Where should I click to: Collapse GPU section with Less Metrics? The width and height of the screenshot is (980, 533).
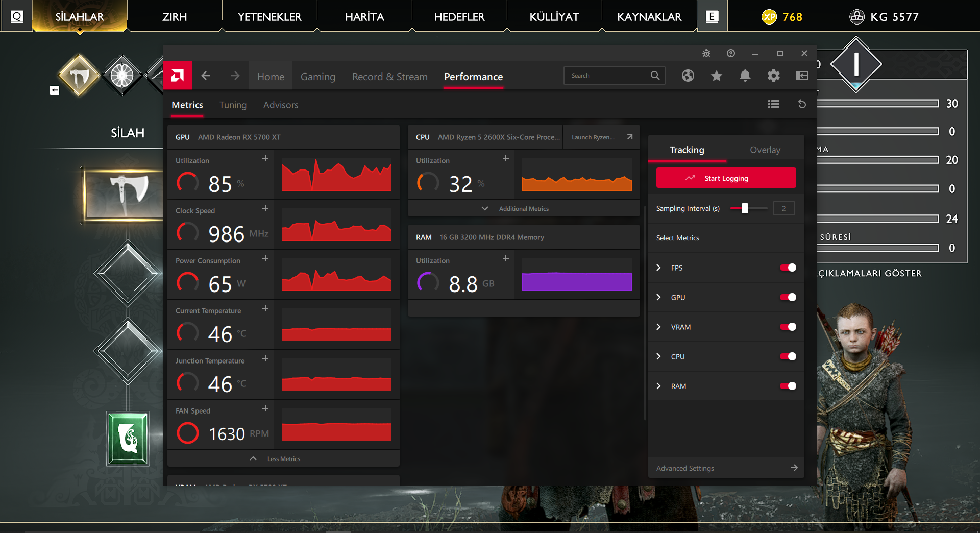click(283, 458)
